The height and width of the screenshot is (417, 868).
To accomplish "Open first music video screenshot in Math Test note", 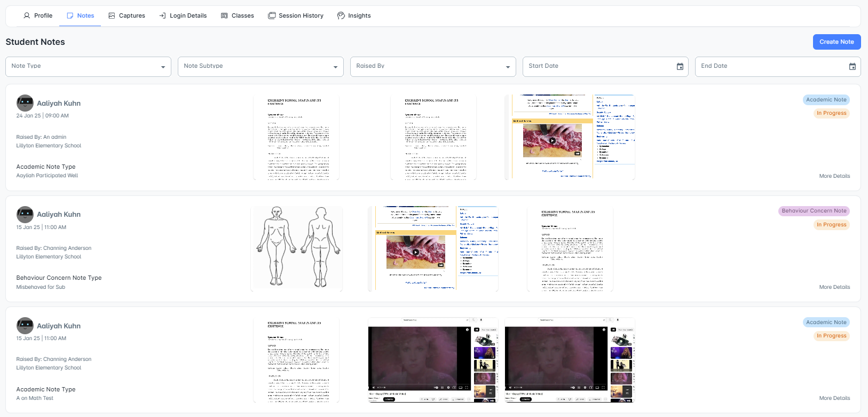I will coord(433,360).
